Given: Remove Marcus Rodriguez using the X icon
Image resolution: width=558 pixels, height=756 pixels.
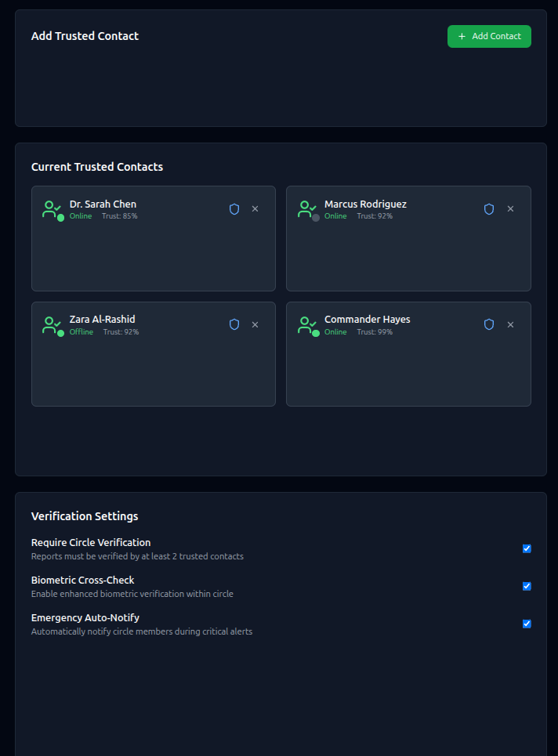Looking at the screenshot, I should click(510, 209).
